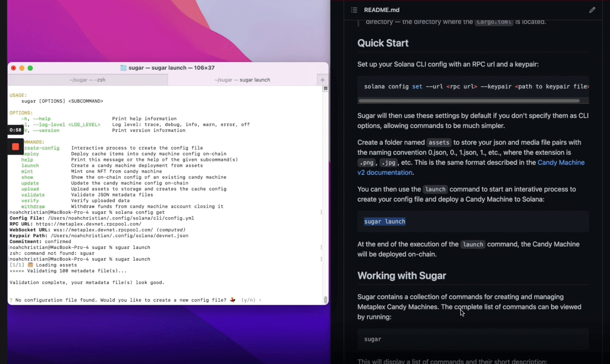Click the terminal vertical scrollbar thumb
This screenshot has width=610, height=364.
[325, 300]
